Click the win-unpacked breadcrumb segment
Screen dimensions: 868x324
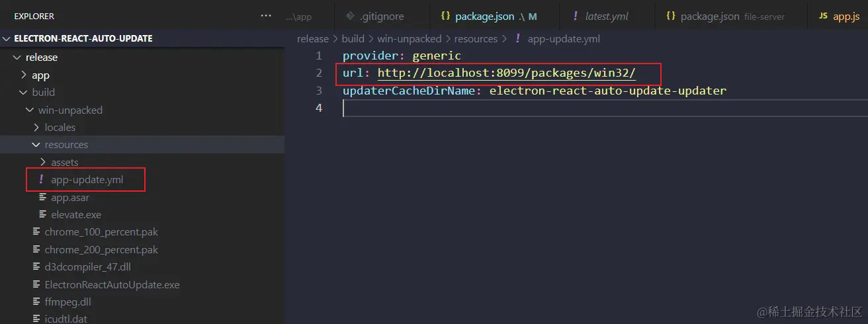coord(409,39)
